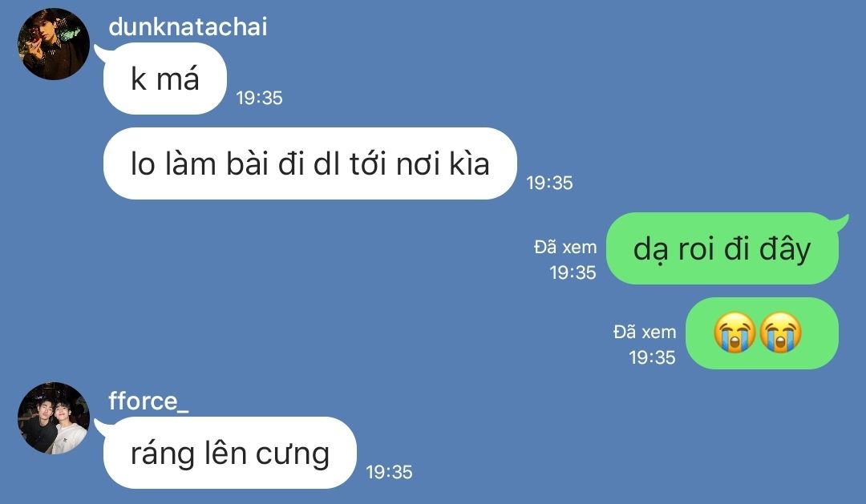Click the 19:35 timestamp beside 'k má'

259,98
